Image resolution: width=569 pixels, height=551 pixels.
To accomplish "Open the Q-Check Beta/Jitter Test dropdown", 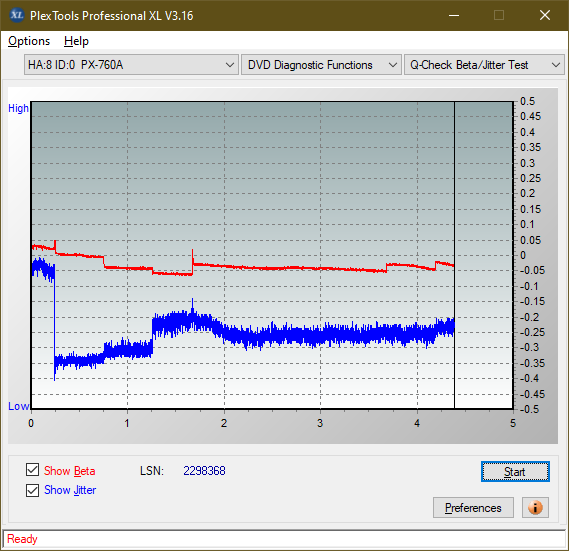I will pos(484,65).
